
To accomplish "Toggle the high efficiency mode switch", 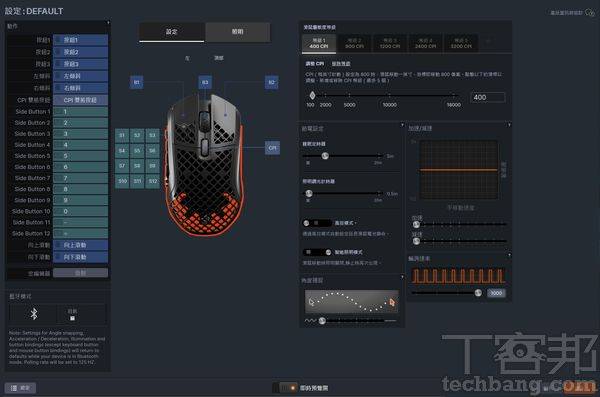I will coord(317,223).
